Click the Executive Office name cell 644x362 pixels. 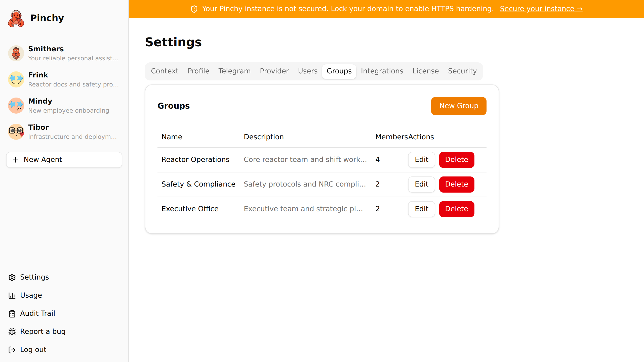click(x=190, y=209)
